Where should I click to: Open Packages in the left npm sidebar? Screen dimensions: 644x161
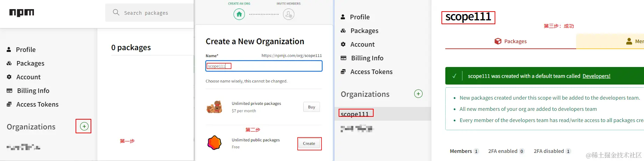(30, 63)
